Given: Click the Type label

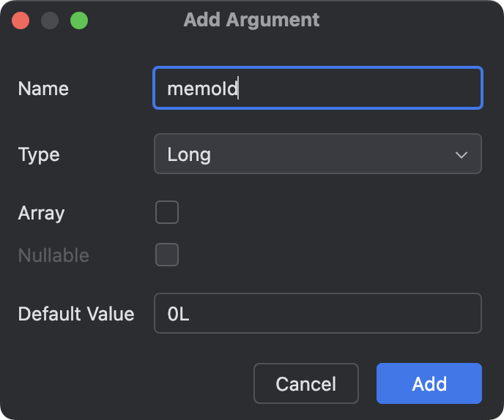Looking at the screenshot, I should click(x=39, y=154).
